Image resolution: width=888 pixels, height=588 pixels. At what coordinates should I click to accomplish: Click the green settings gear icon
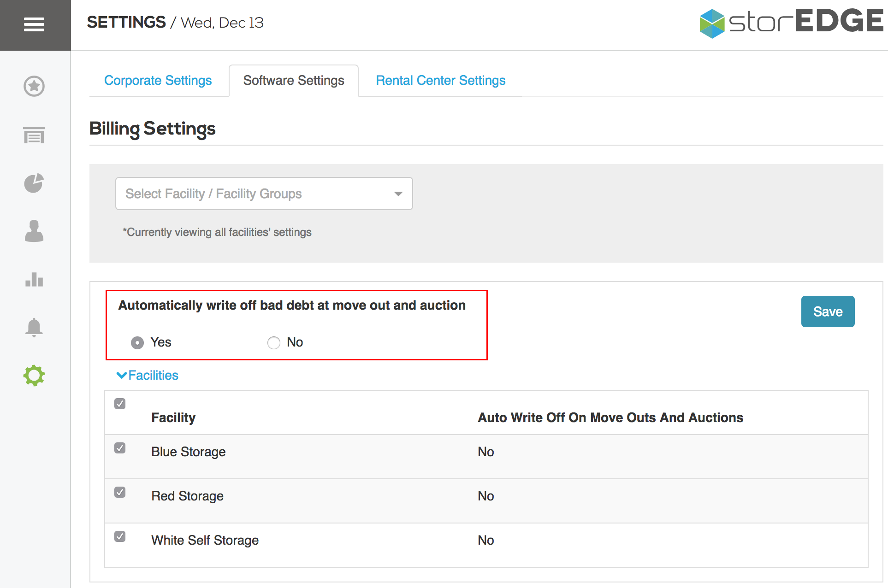tap(34, 376)
